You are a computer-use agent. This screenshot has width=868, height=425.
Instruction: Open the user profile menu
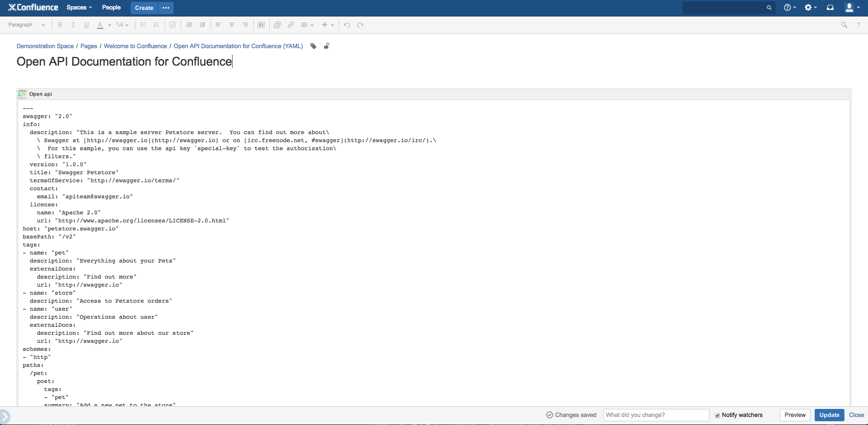852,8
